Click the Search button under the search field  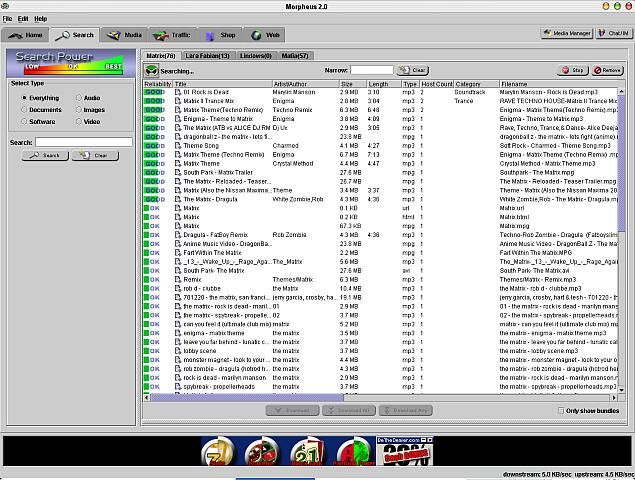tap(45, 156)
